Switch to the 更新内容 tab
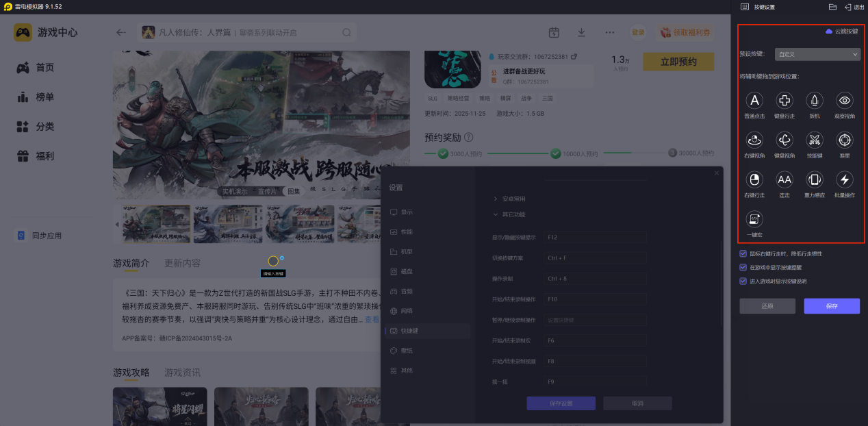 tap(183, 263)
